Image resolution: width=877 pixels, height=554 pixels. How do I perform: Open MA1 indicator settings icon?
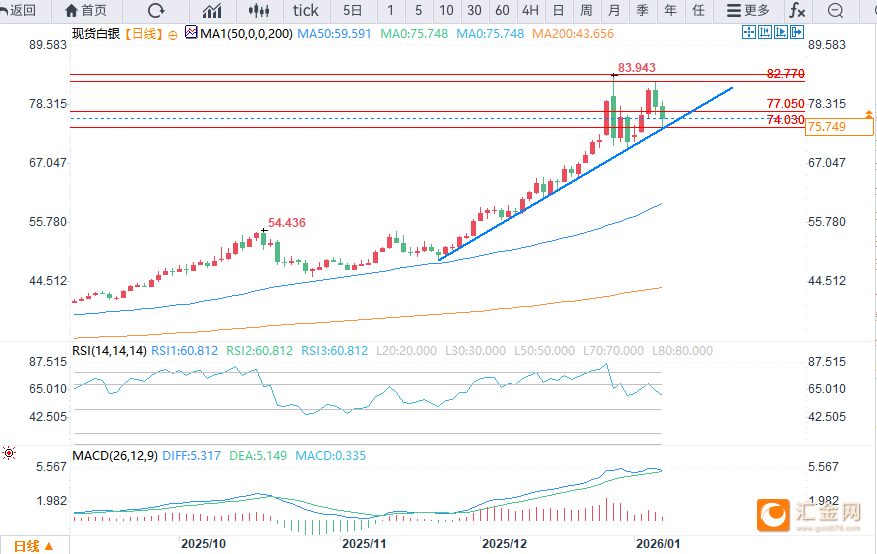pos(191,33)
